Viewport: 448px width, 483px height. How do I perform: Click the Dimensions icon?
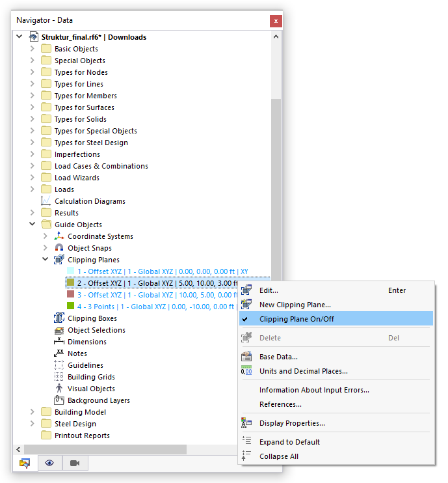click(x=59, y=341)
